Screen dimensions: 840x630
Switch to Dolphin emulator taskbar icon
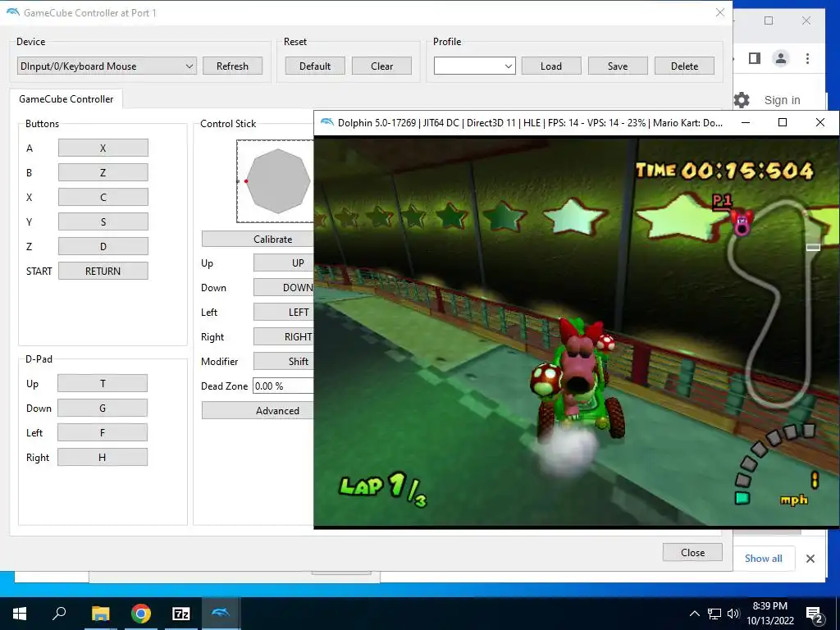point(221,614)
